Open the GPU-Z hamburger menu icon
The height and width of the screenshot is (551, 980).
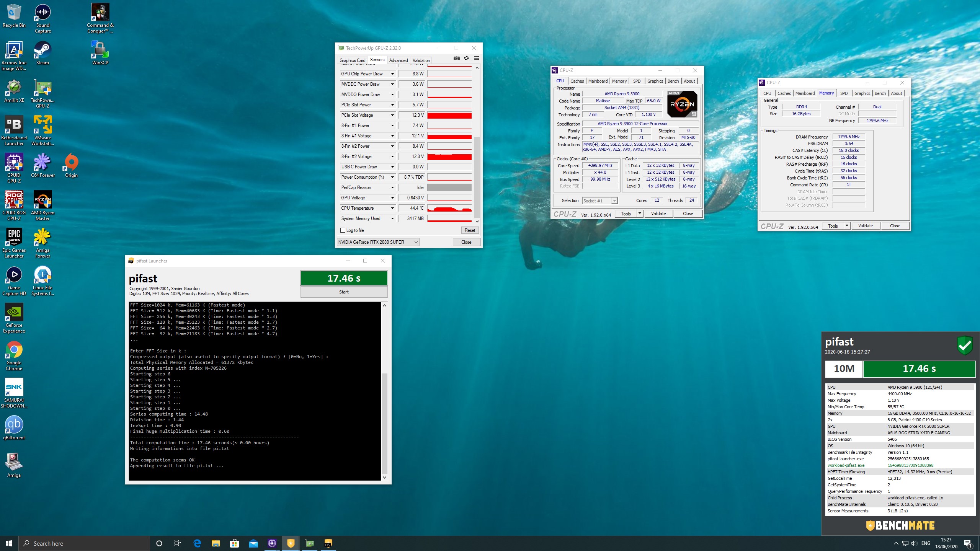pyautogui.click(x=476, y=58)
